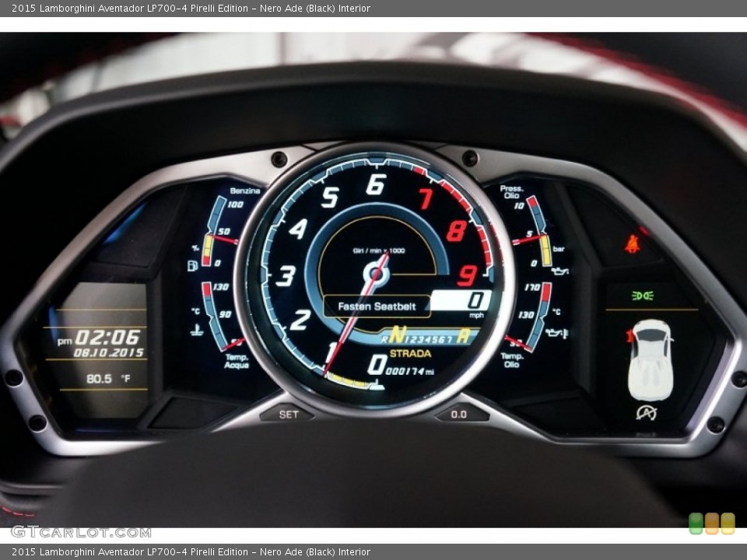Click the green parking lights indicator icon
This screenshot has height=560, width=747.
pyautogui.click(x=642, y=296)
